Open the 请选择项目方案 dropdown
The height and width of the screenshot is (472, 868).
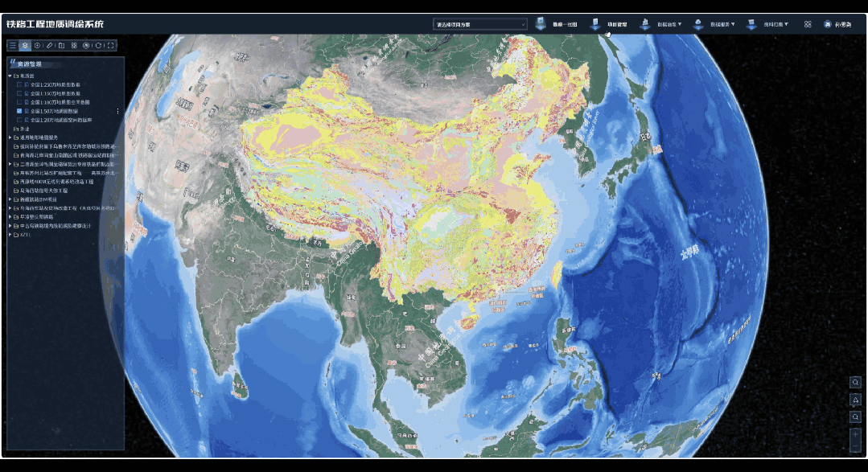coord(480,24)
